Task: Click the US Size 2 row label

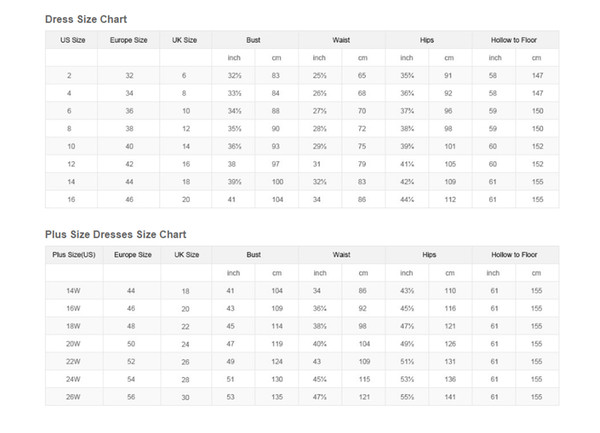Action: pyautogui.click(x=69, y=76)
